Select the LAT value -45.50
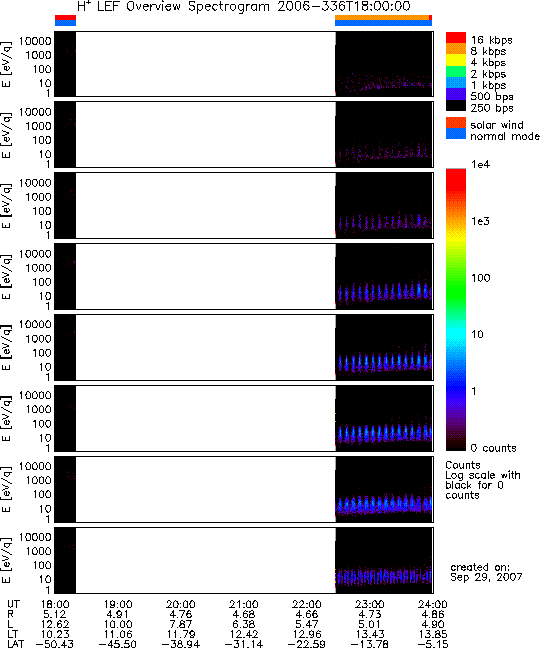540x648 pixels. tap(118, 644)
